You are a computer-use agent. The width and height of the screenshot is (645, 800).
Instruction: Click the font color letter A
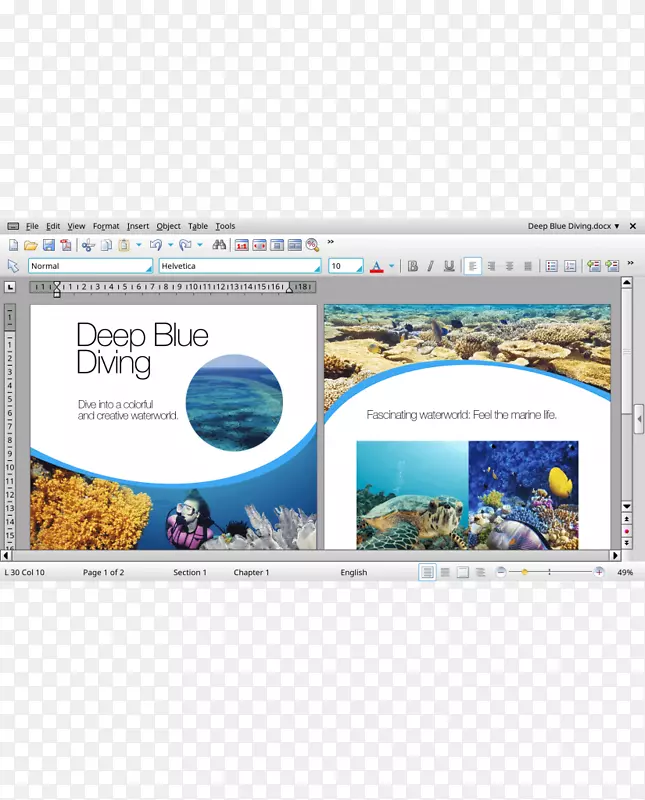pos(376,266)
